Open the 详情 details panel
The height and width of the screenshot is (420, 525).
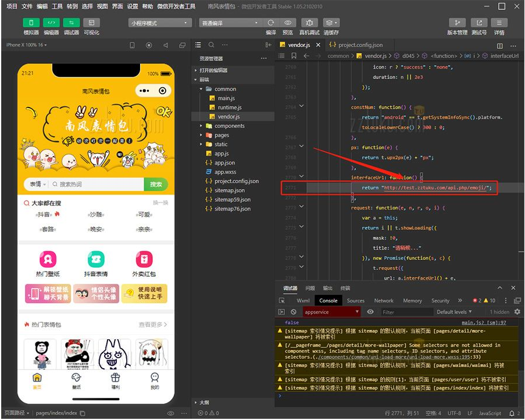(x=499, y=23)
